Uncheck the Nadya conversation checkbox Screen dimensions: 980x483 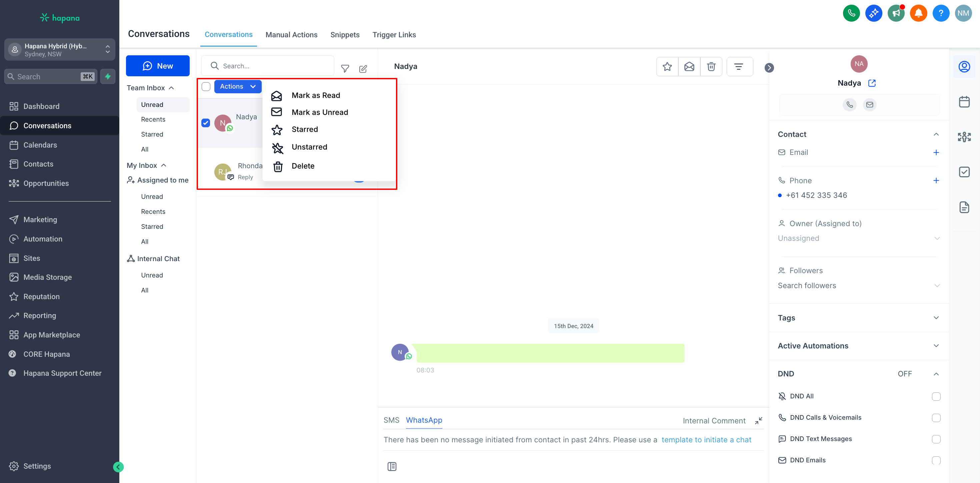[x=205, y=123]
